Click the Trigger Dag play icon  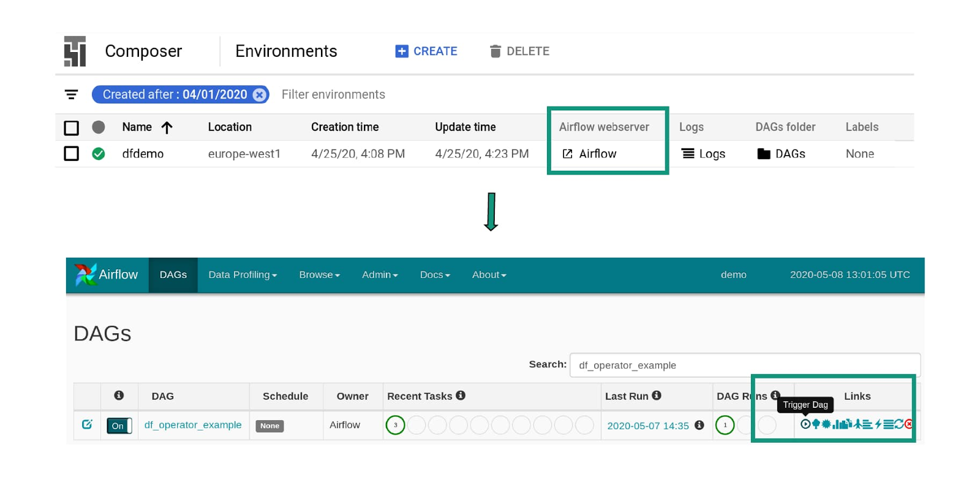tap(805, 424)
